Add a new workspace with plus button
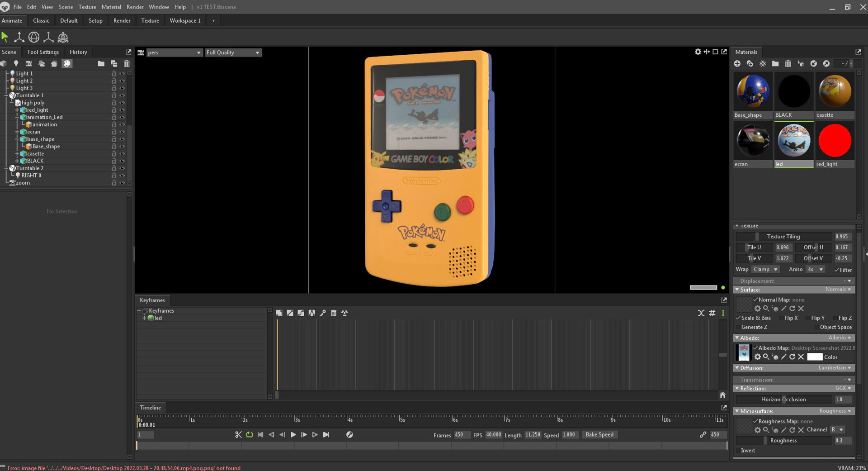This screenshot has width=868, height=471. [213, 20]
